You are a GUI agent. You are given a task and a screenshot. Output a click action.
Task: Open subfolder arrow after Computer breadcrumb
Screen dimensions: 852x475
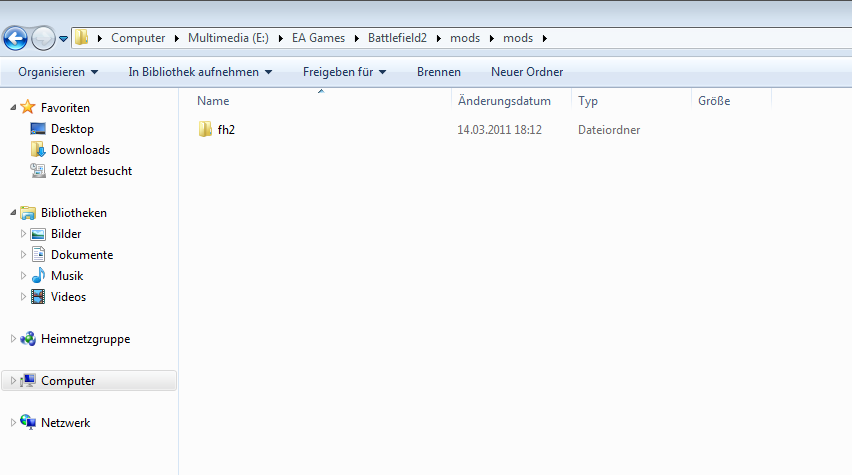tap(177, 38)
